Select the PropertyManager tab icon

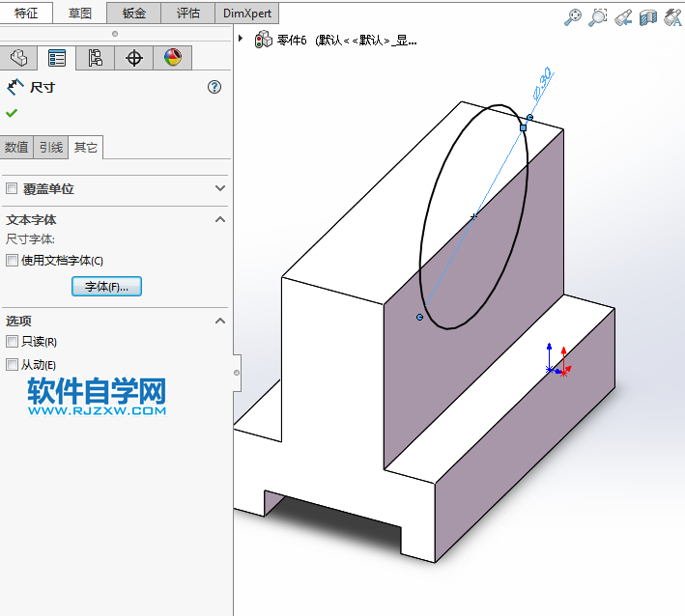(x=57, y=58)
